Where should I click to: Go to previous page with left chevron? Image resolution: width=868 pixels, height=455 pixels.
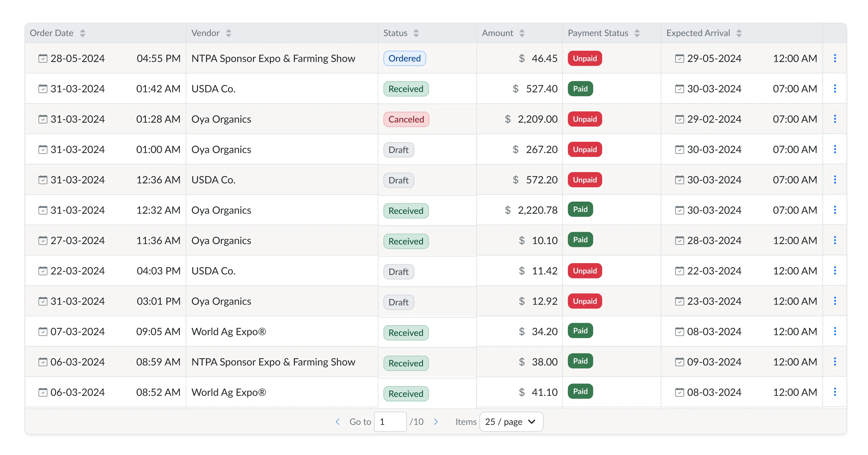coord(338,422)
